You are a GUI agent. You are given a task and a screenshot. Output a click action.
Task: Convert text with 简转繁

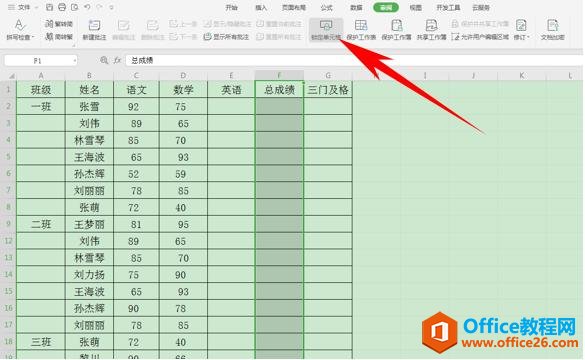[x=59, y=37]
